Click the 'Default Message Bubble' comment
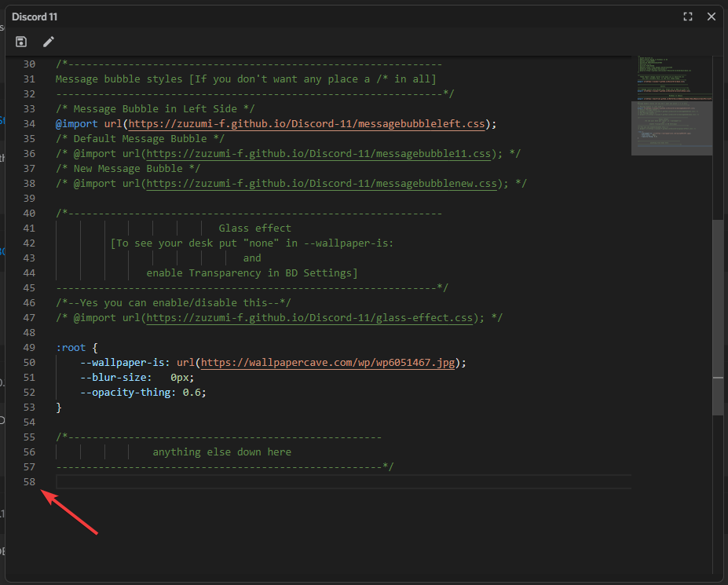 point(141,139)
